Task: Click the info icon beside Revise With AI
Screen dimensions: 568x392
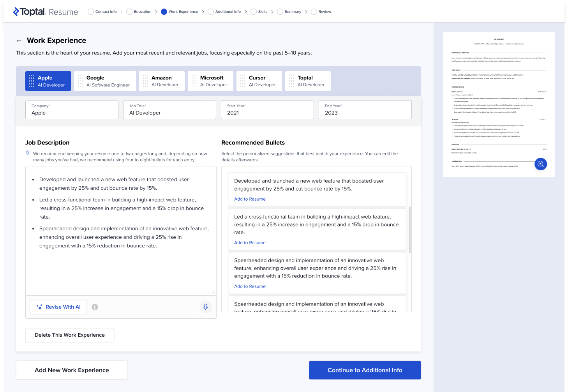Action: [95, 307]
